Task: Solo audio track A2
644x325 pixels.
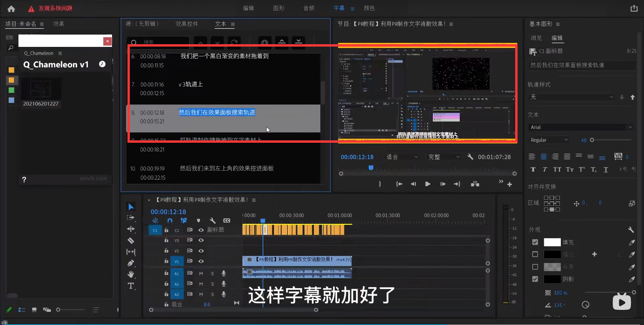Action: click(x=212, y=284)
